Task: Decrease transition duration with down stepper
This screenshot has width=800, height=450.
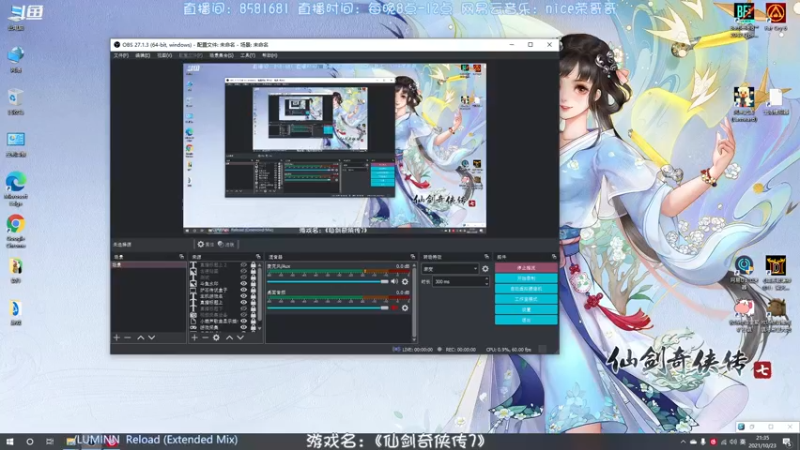Action: pyautogui.click(x=487, y=284)
